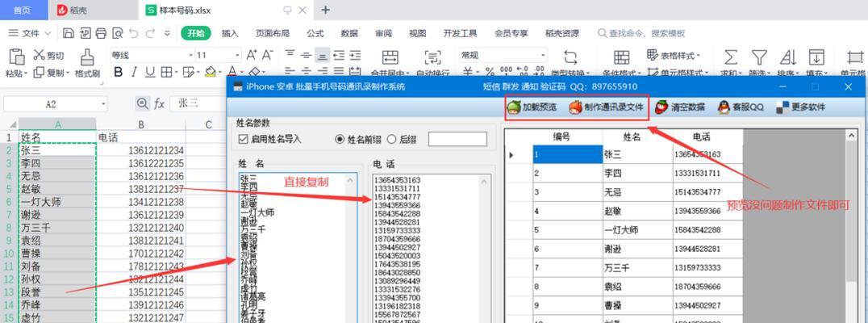Click the Print icon in quick access toolbar

click(101, 33)
